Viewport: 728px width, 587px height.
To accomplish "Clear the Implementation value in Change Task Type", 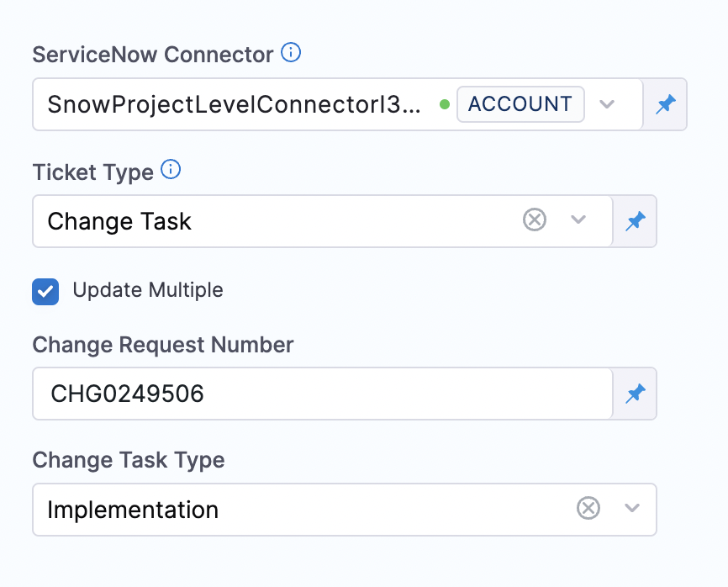I will click(x=588, y=508).
